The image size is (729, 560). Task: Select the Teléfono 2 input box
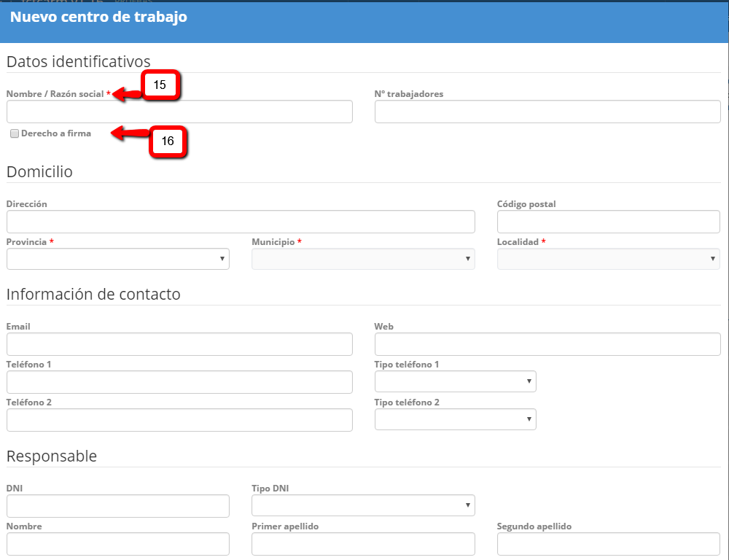coord(179,420)
